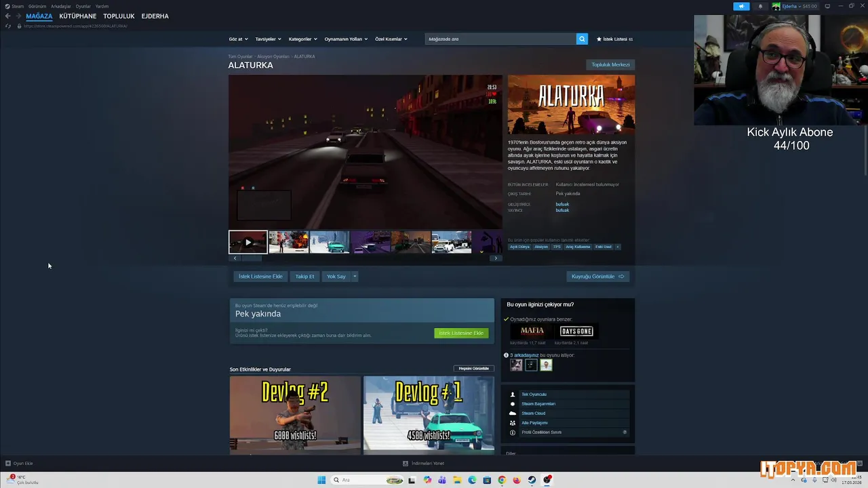The image size is (868, 488).
Task: Click the thumbnail strip scrollbar handle
Action: (x=252, y=258)
